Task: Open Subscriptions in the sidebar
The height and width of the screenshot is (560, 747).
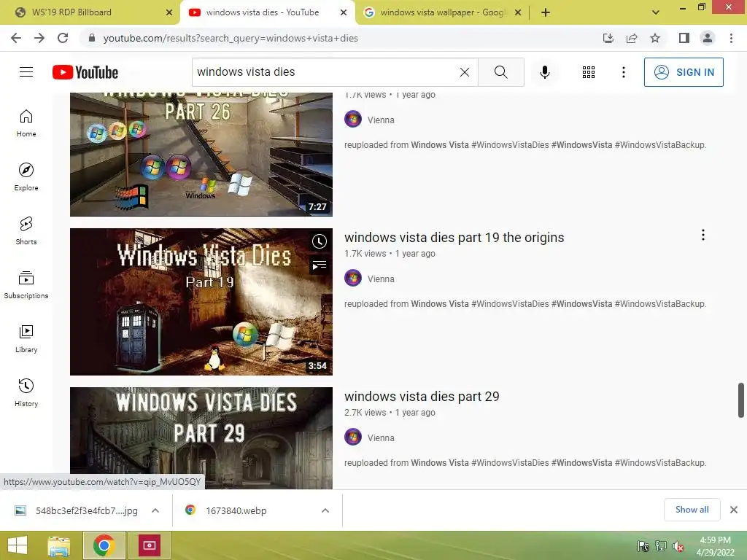Action: [x=26, y=285]
